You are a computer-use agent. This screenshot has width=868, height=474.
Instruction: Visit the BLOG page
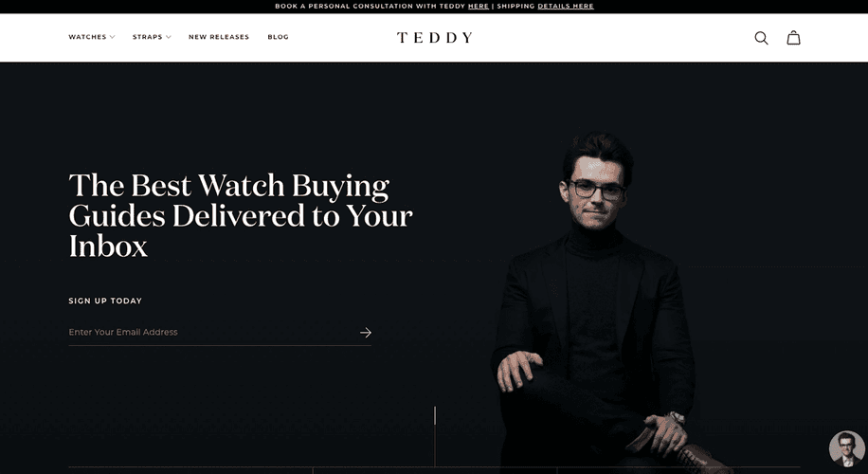pos(278,37)
